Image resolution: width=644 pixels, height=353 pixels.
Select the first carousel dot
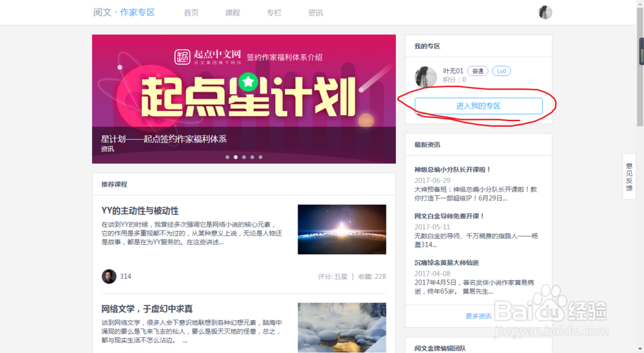(x=227, y=157)
